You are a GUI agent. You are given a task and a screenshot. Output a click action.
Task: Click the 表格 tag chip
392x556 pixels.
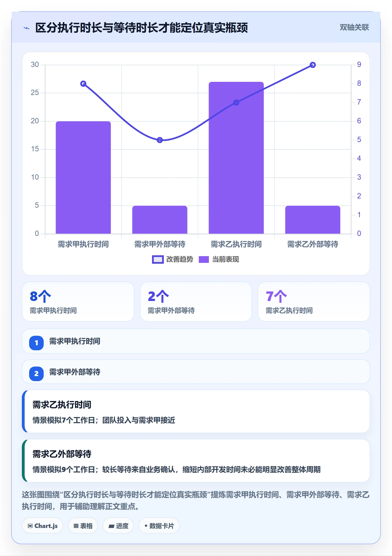[x=83, y=526]
